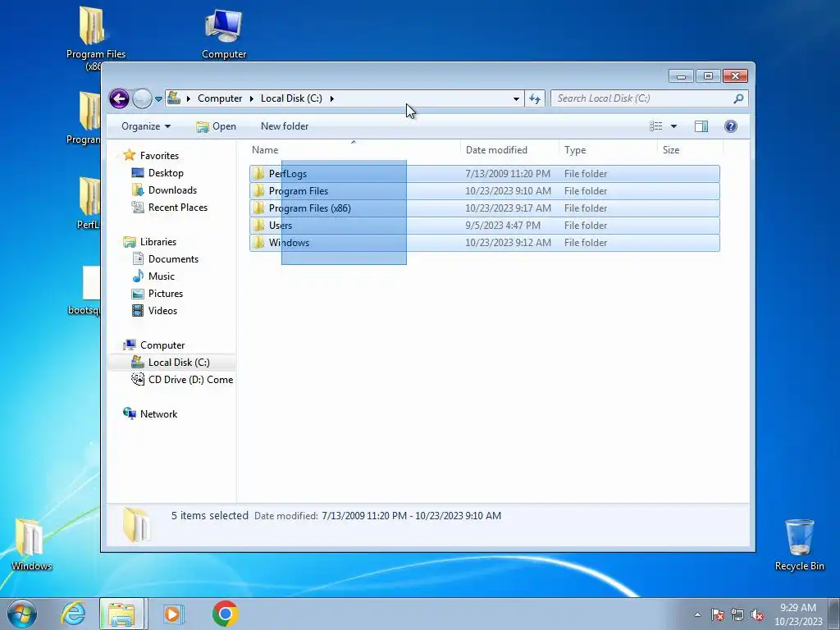Select the Computer desktop icon
Screen dimensions: 840x630
tap(224, 33)
